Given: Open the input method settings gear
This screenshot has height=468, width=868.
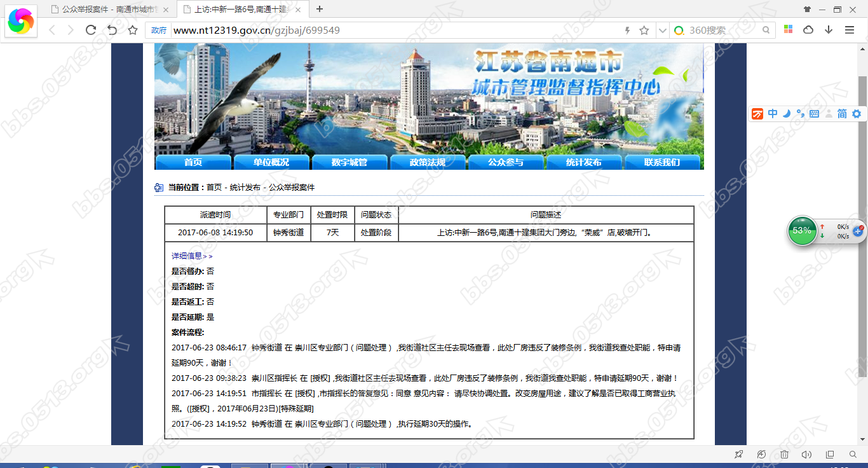Looking at the screenshot, I should 857,114.
